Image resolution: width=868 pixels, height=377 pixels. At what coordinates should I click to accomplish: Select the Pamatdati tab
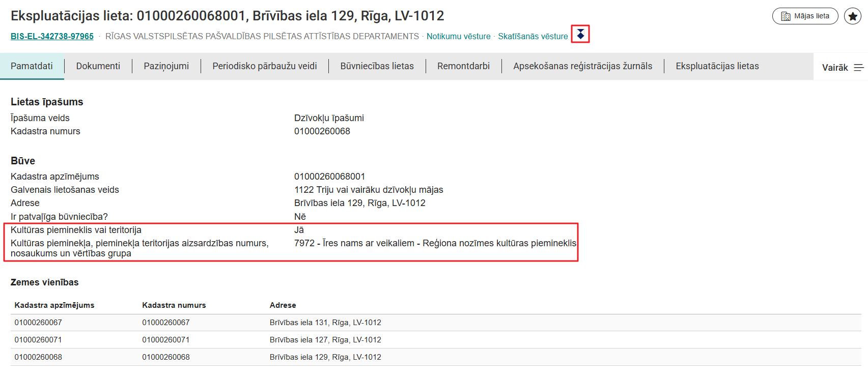32,66
